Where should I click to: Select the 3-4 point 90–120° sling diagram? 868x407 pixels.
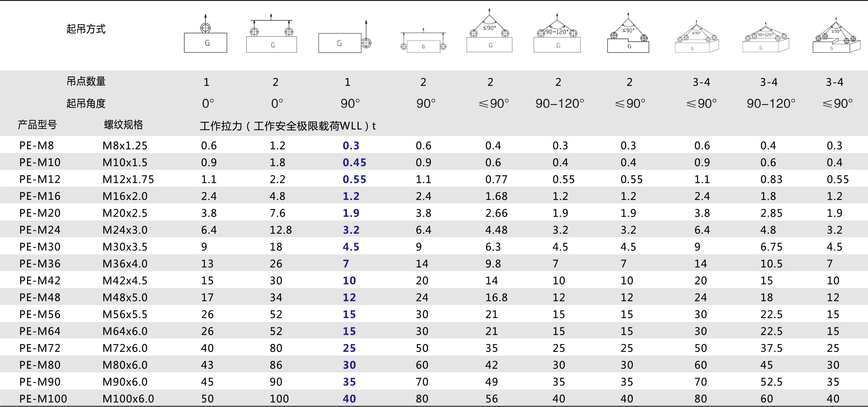coord(765,39)
